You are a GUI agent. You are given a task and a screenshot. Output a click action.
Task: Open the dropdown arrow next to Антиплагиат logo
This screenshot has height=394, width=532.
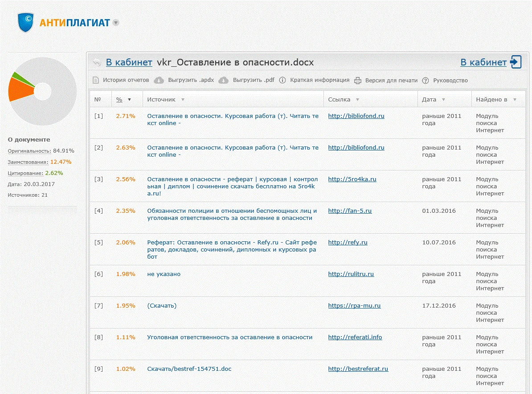click(115, 23)
